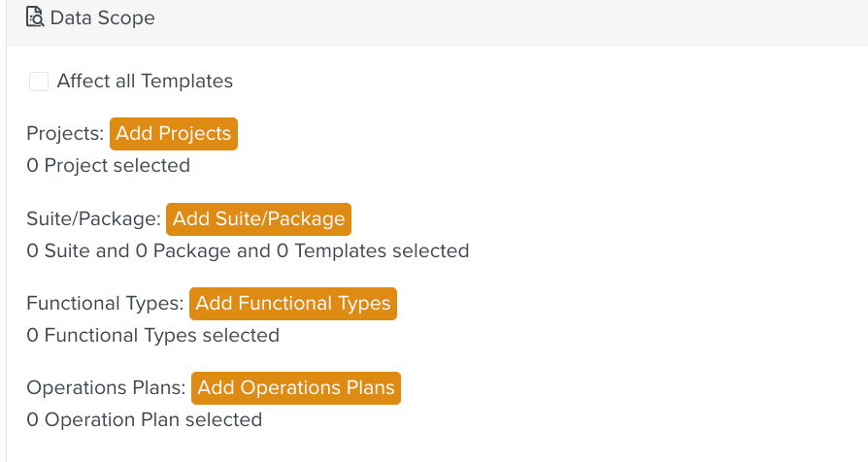The image size is (868, 462).
Task: Enable the Affect all Templates checkbox
Action: 39,82
